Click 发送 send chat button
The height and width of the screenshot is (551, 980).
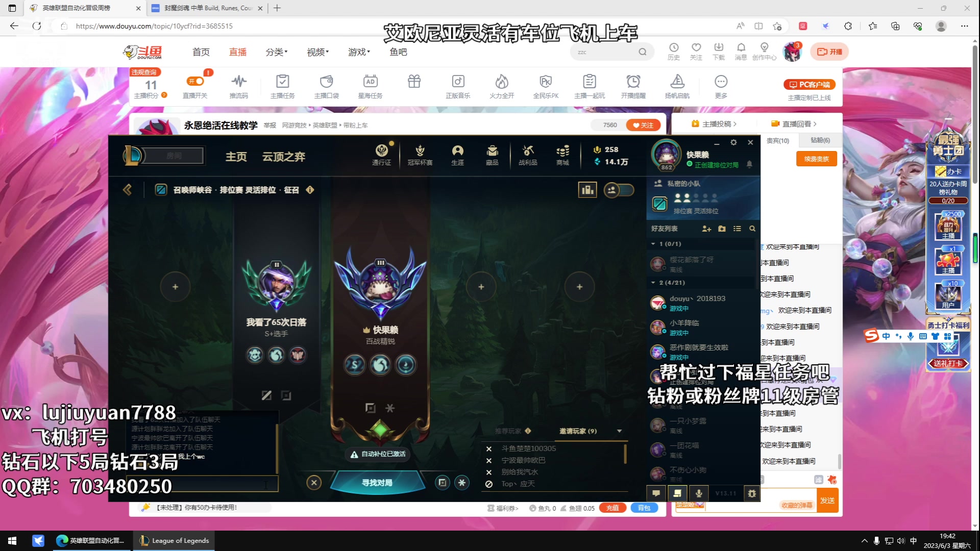(x=827, y=500)
